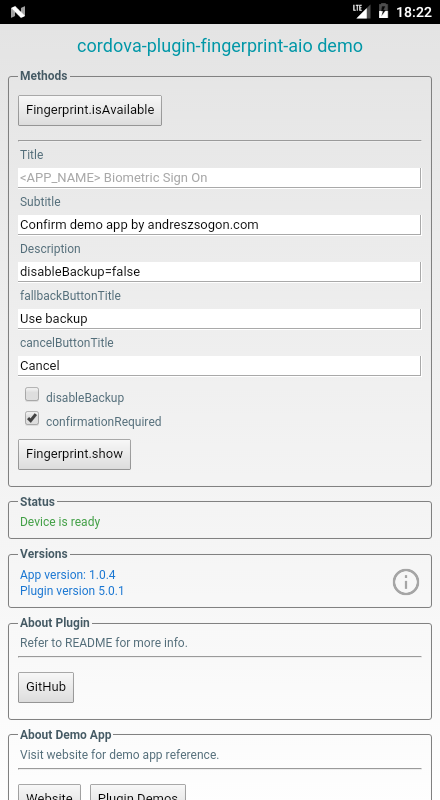440x800 pixels.
Task: Tap the 18:22 clock in status bar
Action: coord(413,12)
